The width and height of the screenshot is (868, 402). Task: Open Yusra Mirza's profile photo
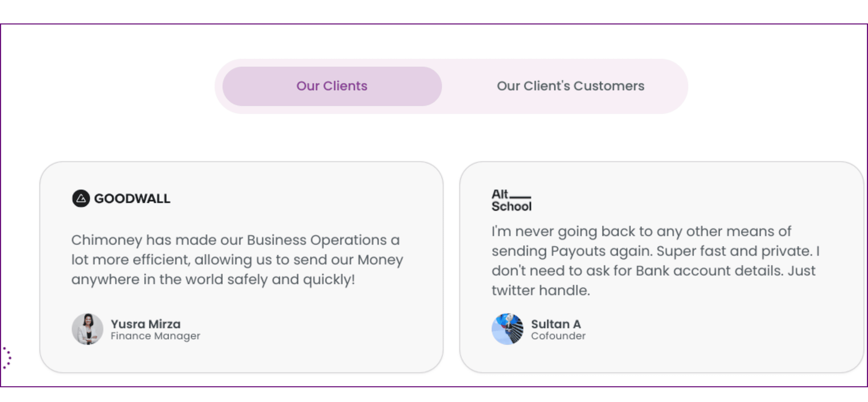[x=88, y=329]
